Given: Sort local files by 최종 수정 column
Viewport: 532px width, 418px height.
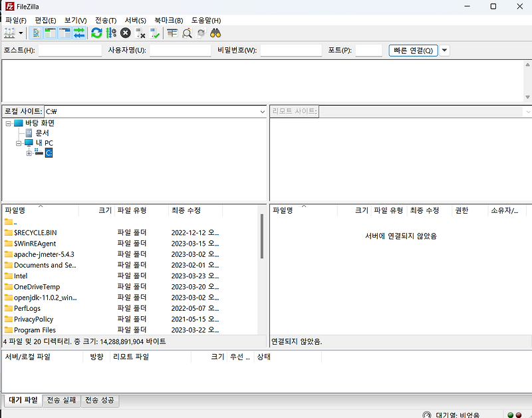Looking at the screenshot, I should pos(196,210).
